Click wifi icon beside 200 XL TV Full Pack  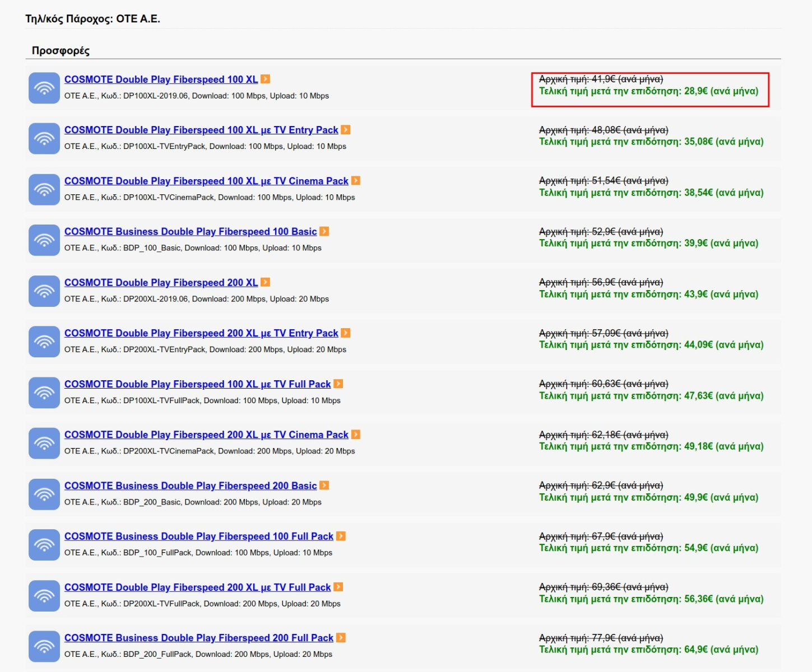pyautogui.click(x=44, y=596)
